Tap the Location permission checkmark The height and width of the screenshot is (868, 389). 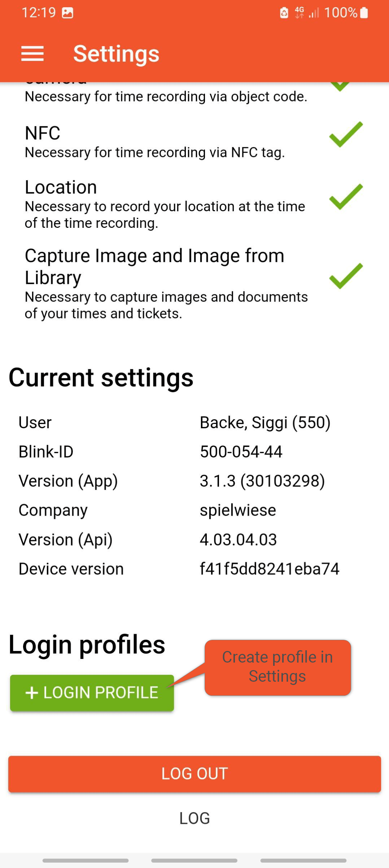pos(346,197)
